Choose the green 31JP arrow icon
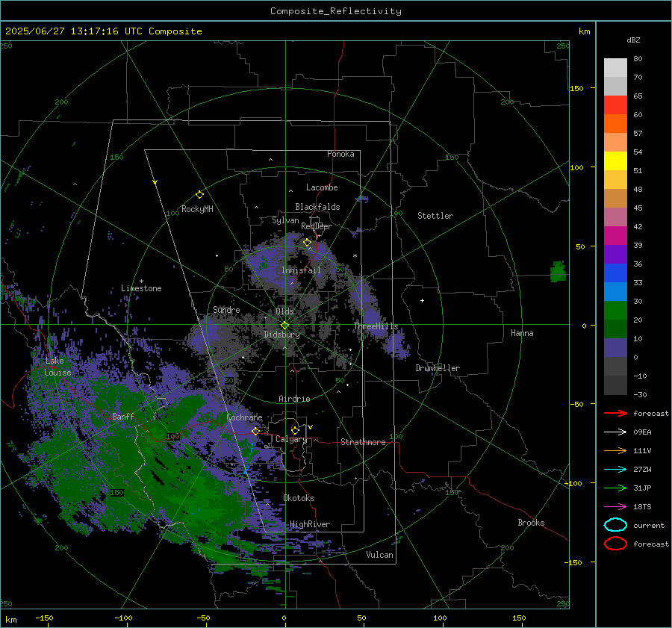Image resolution: width=672 pixels, height=628 pixels. pyautogui.click(x=615, y=488)
